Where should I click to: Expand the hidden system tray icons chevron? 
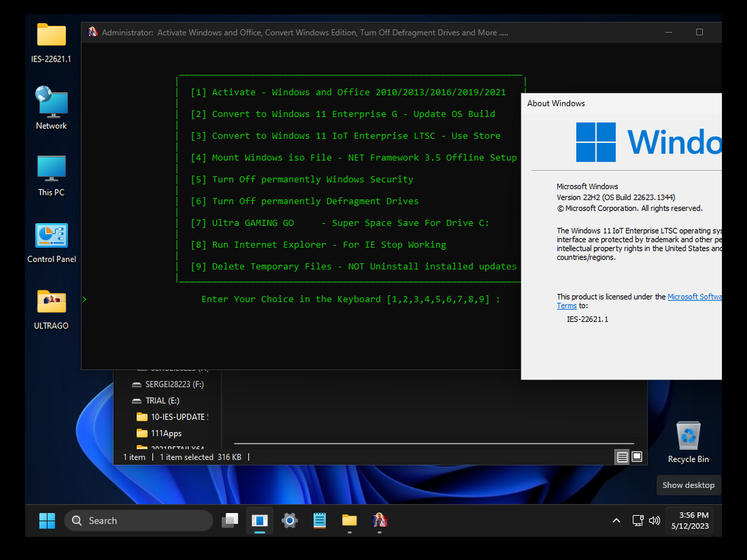[616, 521]
